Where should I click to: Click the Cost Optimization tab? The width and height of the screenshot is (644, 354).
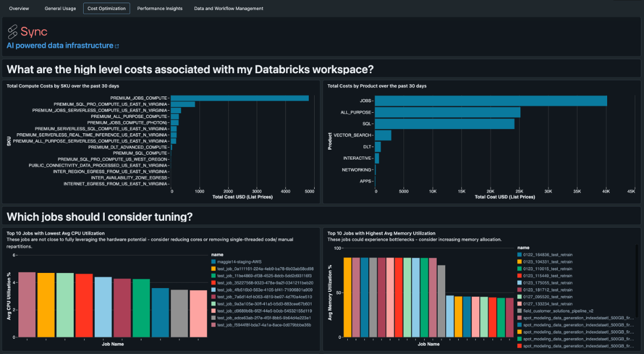point(107,8)
